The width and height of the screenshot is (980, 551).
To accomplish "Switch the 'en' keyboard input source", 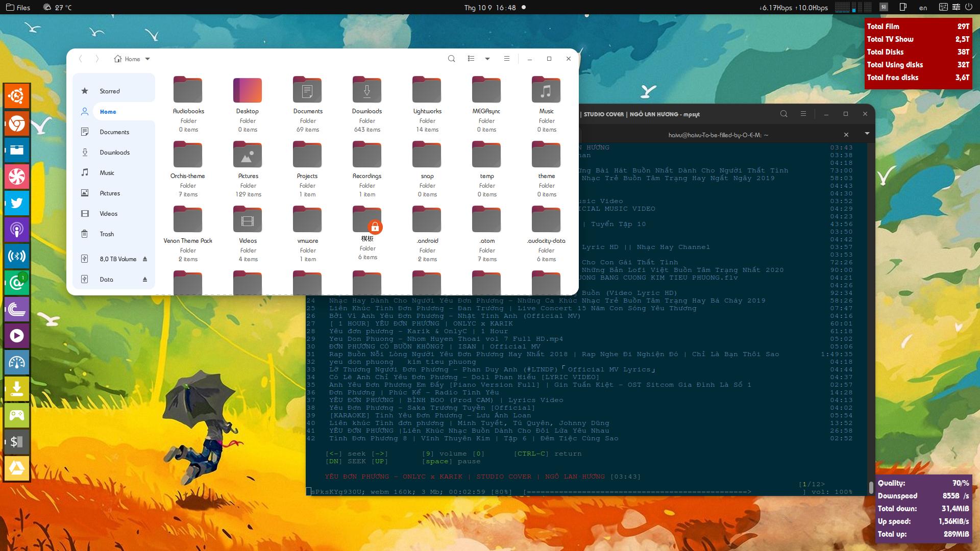I will pos(923,8).
